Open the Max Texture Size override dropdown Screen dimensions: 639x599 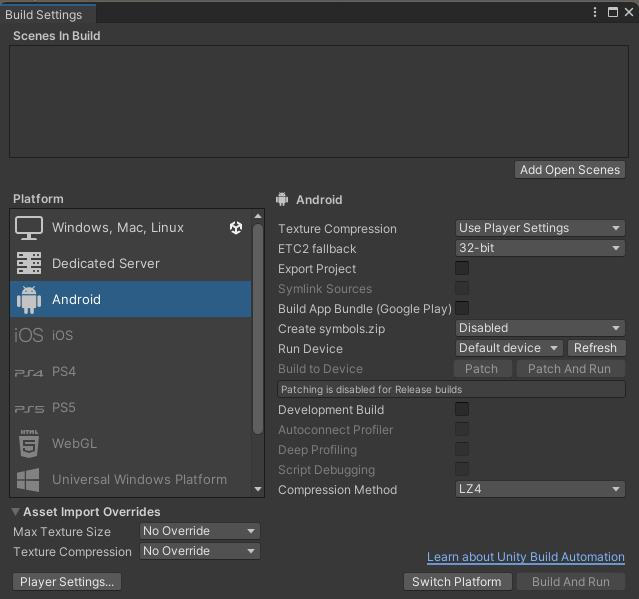click(200, 531)
